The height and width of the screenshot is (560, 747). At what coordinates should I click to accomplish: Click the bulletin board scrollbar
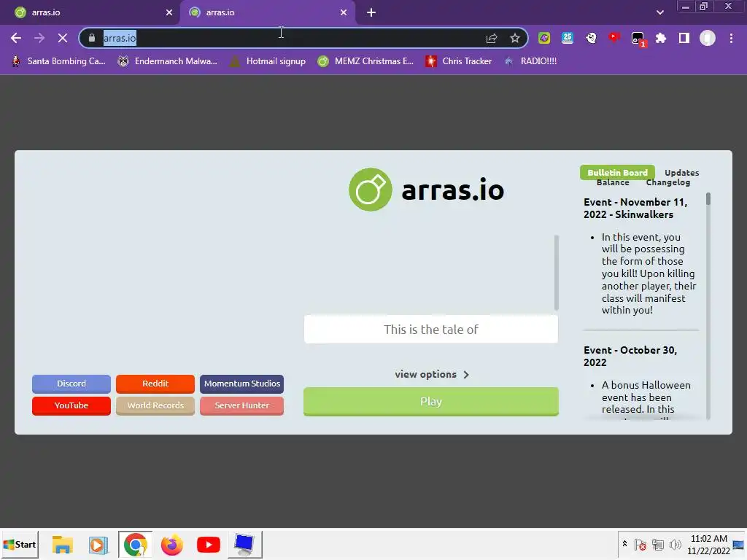pos(708,305)
